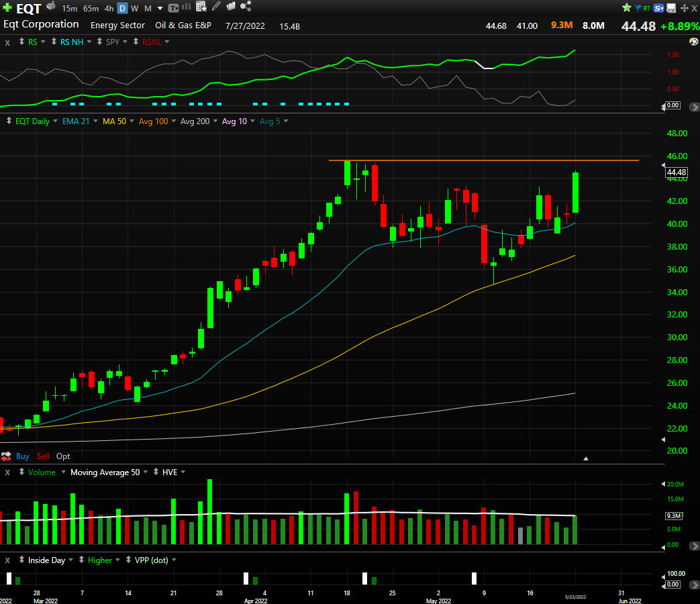This screenshot has width=700, height=604.
Task: Click the trade ticket icon left of Buy
Action: point(6,456)
